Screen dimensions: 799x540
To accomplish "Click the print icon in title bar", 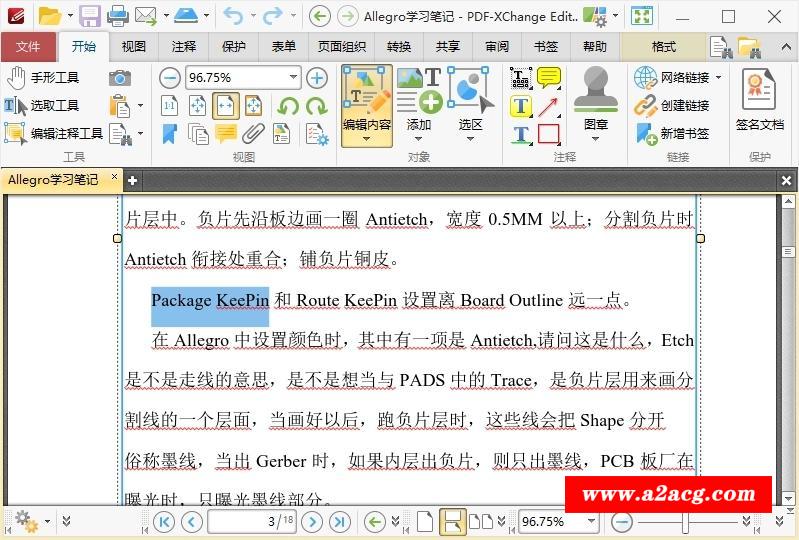I will click(118, 16).
